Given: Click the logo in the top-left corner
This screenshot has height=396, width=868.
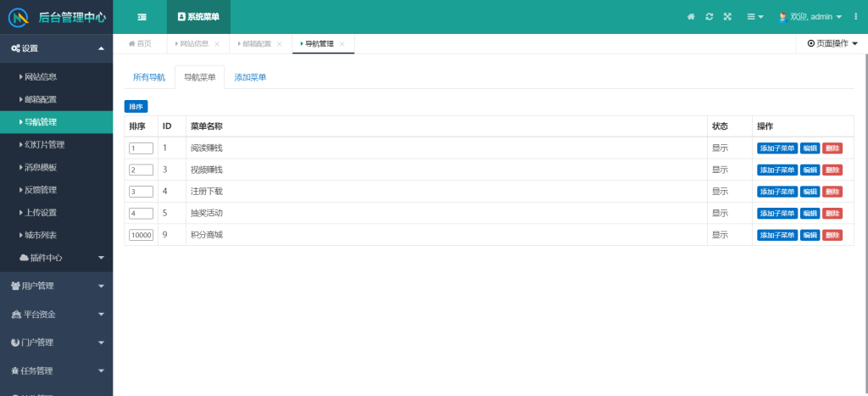Looking at the screenshot, I should click(x=18, y=17).
